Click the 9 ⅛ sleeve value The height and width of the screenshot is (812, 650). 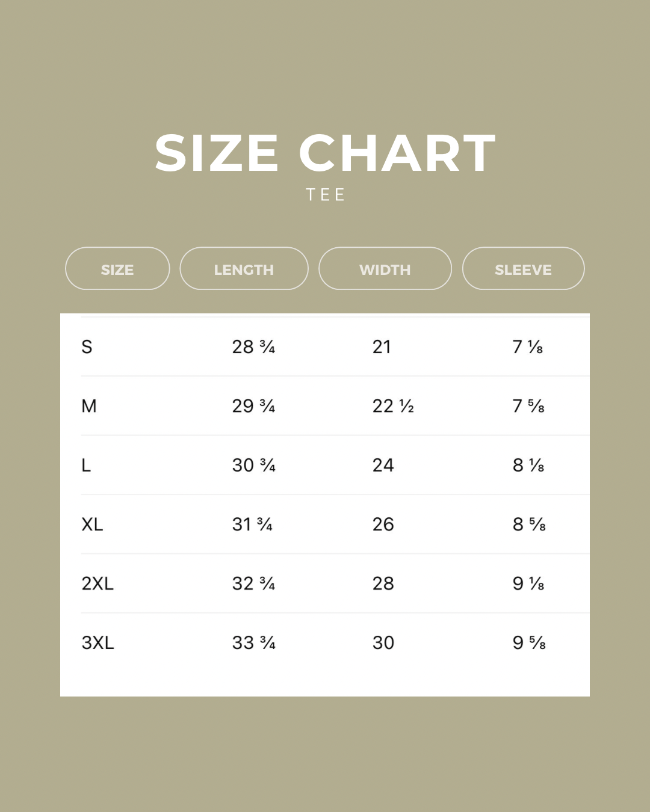pos(528,583)
